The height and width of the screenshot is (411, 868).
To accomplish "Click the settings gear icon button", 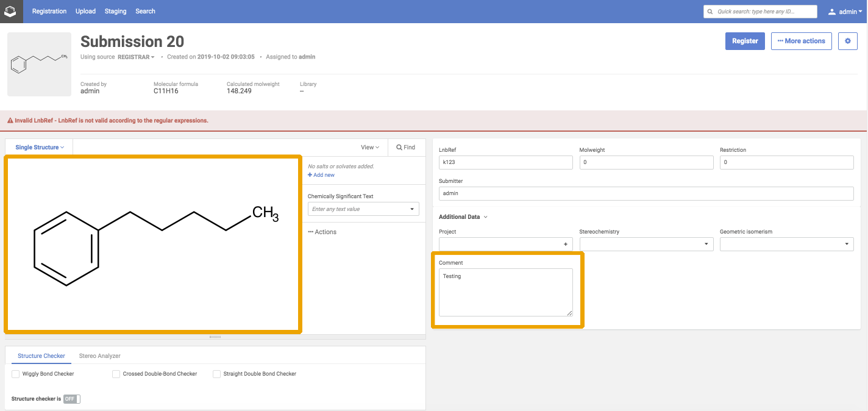I will point(847,41).
